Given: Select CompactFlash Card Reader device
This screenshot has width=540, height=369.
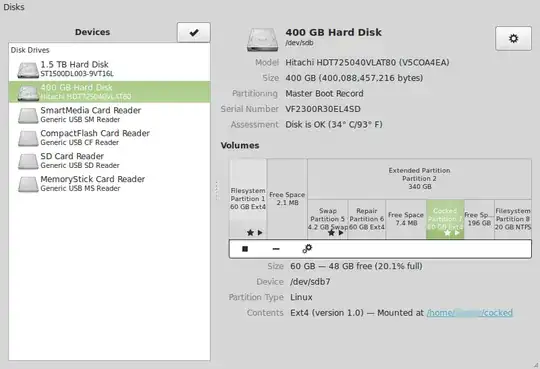Looking at the screenshot, I should (x=109, y=137).
